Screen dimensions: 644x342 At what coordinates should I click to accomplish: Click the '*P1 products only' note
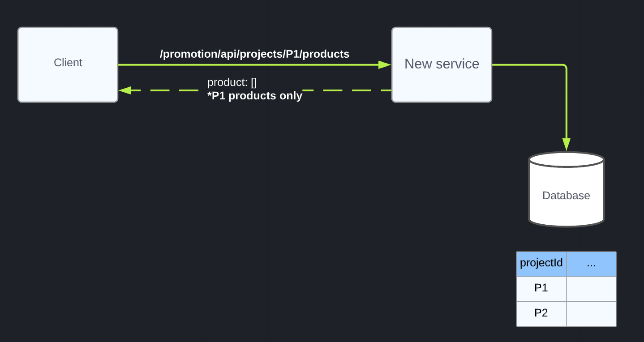pos(254,96)
